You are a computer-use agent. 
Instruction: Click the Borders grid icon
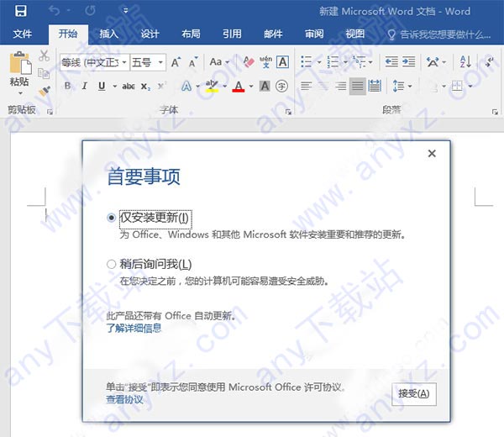[x=457, y=86]
